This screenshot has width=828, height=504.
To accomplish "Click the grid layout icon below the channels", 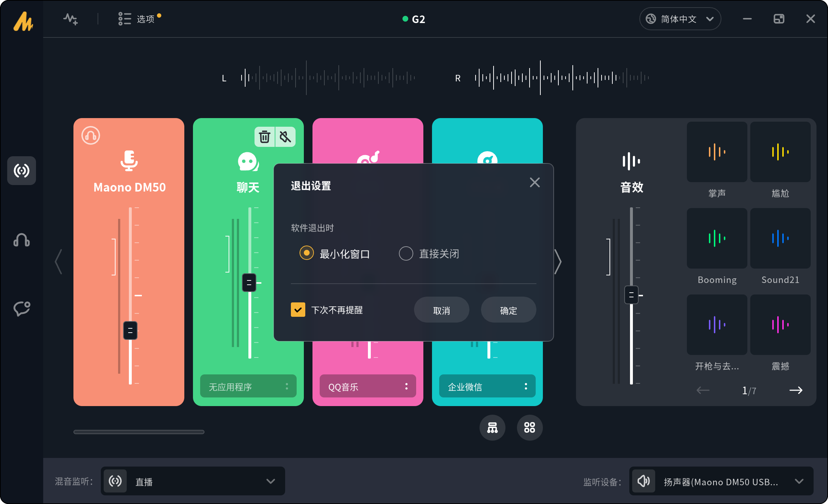I will click(x=530, y=428).
